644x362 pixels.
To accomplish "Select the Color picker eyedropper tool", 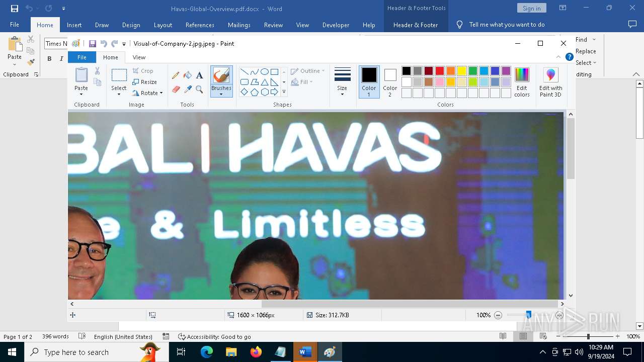I will (x=188, y=89).
